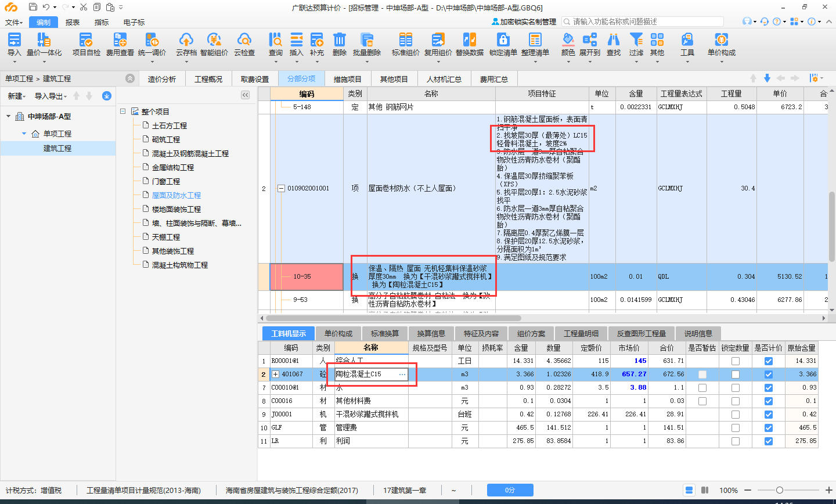Click the 查找 binoculars icon
This screenshot has height=504, width=836.
pos(613,39)
